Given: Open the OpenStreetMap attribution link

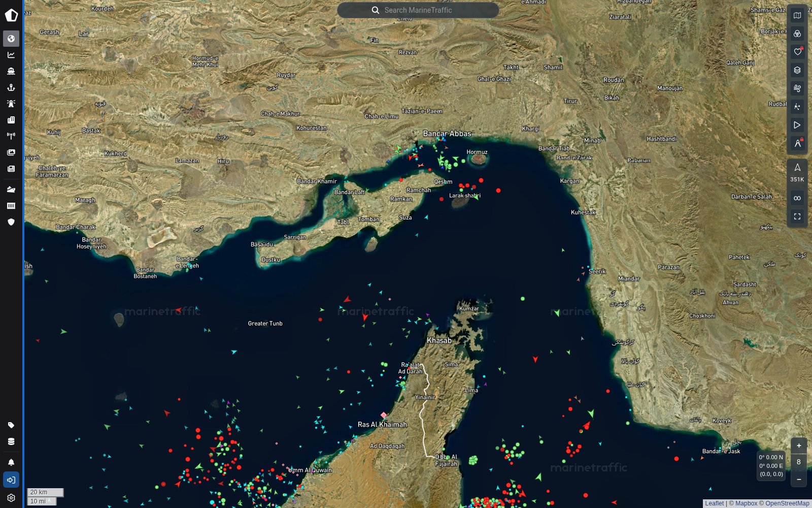Looking at the screenshot, I should (x=787, y=503).
